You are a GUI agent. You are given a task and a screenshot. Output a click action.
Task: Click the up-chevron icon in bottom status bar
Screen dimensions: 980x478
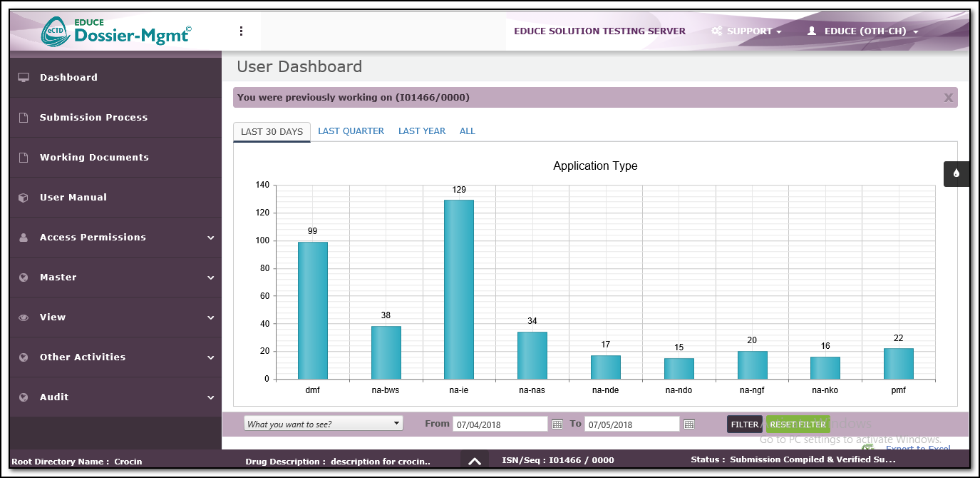point(475,461)
